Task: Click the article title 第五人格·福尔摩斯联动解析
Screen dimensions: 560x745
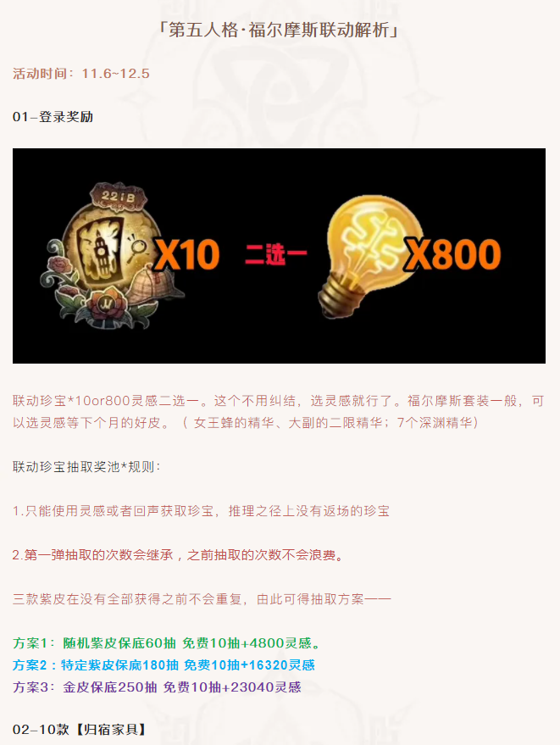Action: 280,31
